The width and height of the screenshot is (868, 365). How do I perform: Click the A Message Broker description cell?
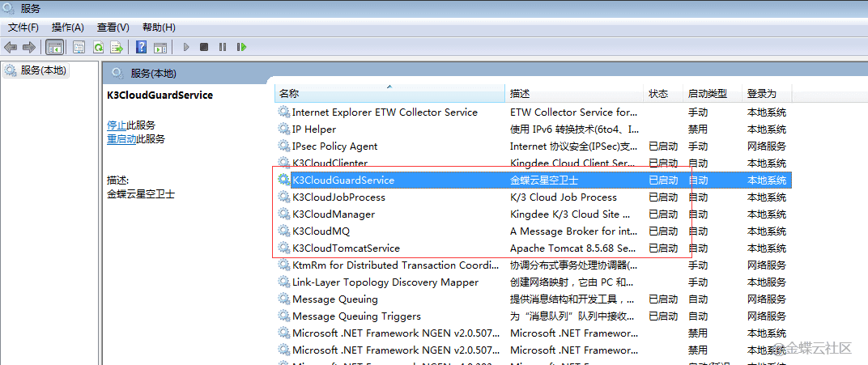click(x=573, y=231)
